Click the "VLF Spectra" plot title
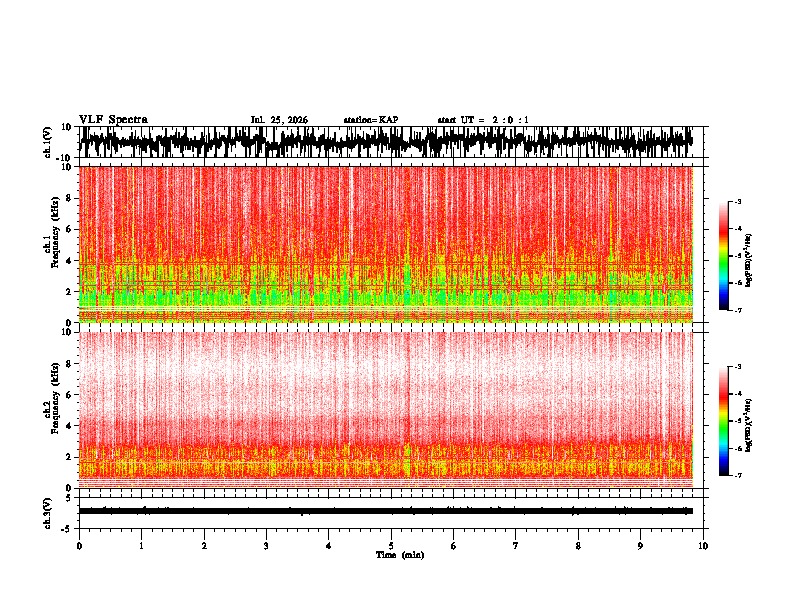792x612 pixels. [x=114, y=120]
